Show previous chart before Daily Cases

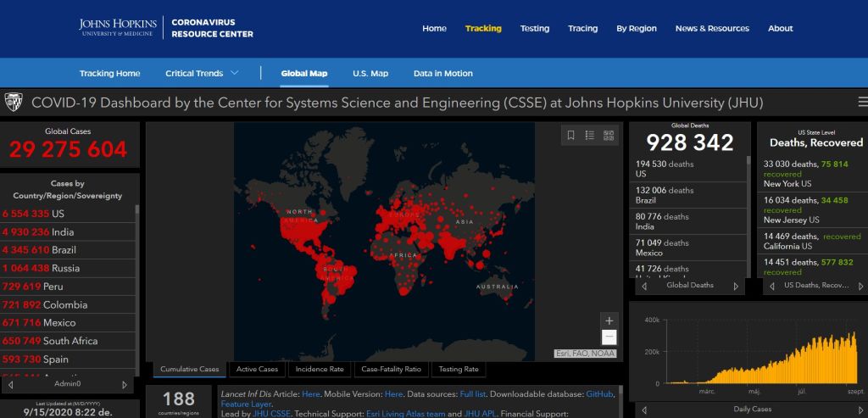(644, 410)
